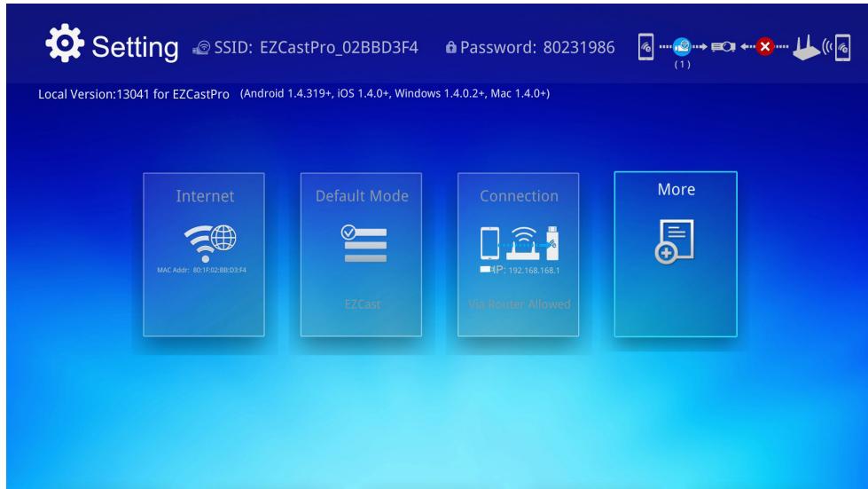Screen dimensions: 868x489
Task: Open the Internet settings card
Action: click(204, 254)
